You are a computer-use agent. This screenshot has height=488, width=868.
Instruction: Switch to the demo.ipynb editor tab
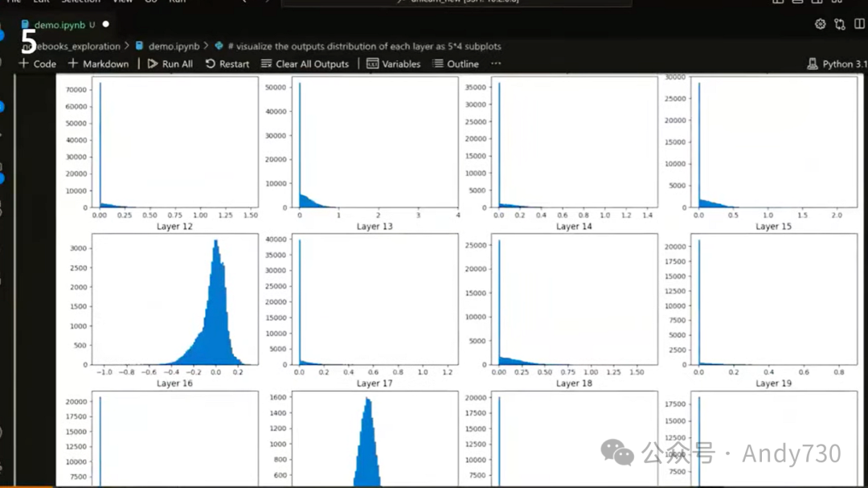[59, 25]
